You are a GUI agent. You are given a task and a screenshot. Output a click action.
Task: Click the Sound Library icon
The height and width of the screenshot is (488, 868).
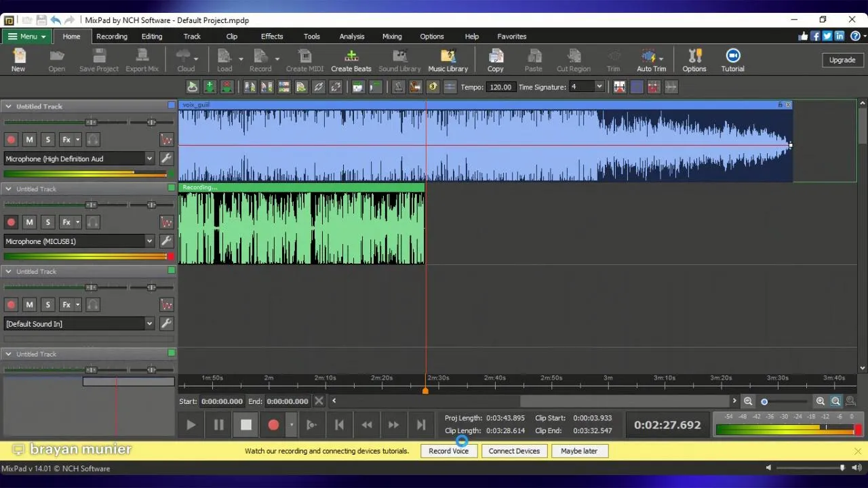[x=399, y=60]
